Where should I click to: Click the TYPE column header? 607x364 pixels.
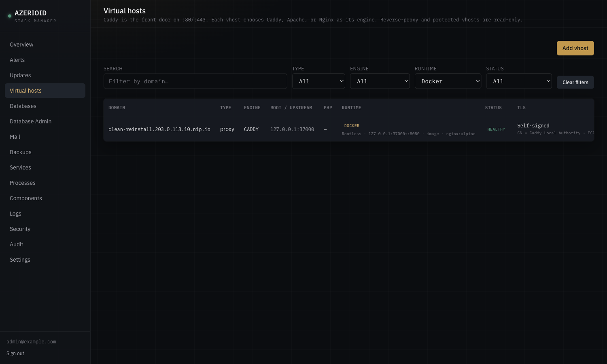(x=225, y=108)
